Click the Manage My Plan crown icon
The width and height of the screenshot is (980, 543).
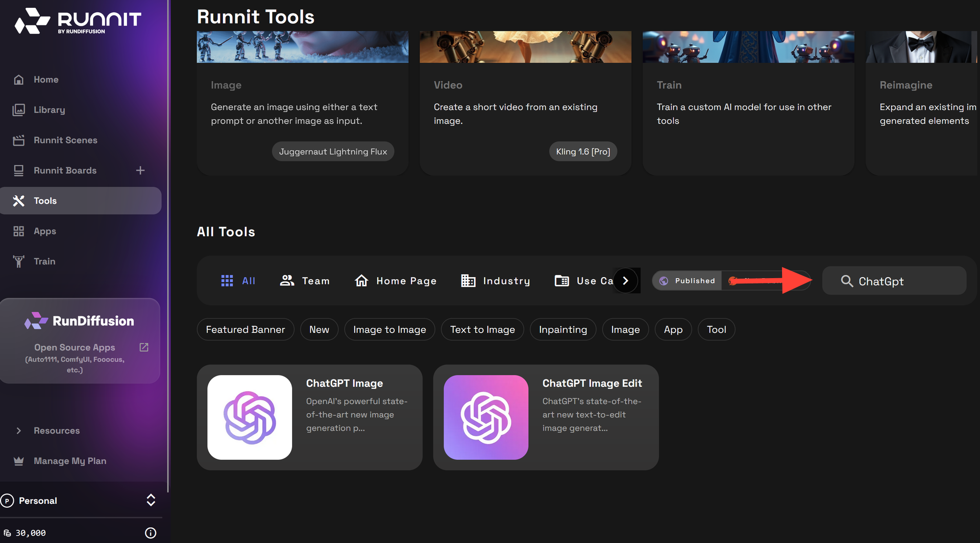tap(19, 461)
